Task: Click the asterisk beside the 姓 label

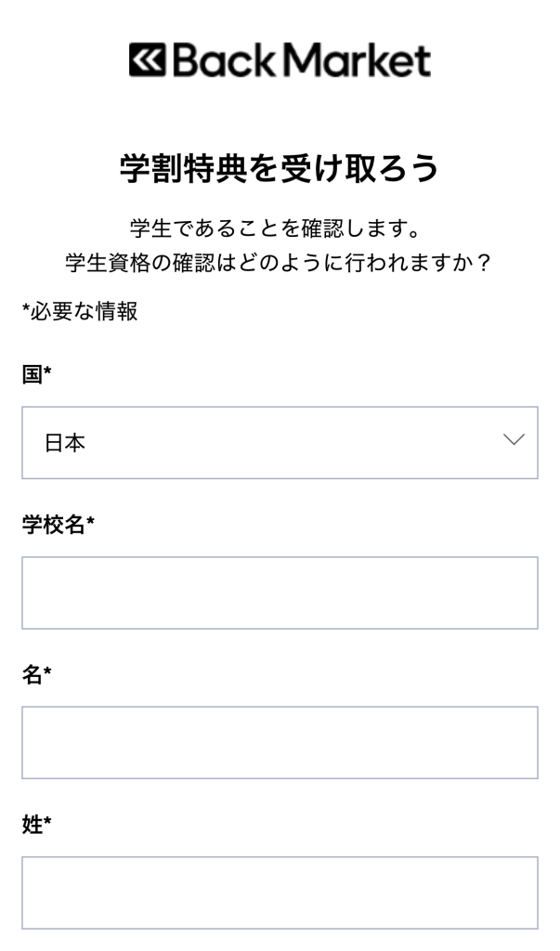Action: pyautogui.click(x=47, y=823)
